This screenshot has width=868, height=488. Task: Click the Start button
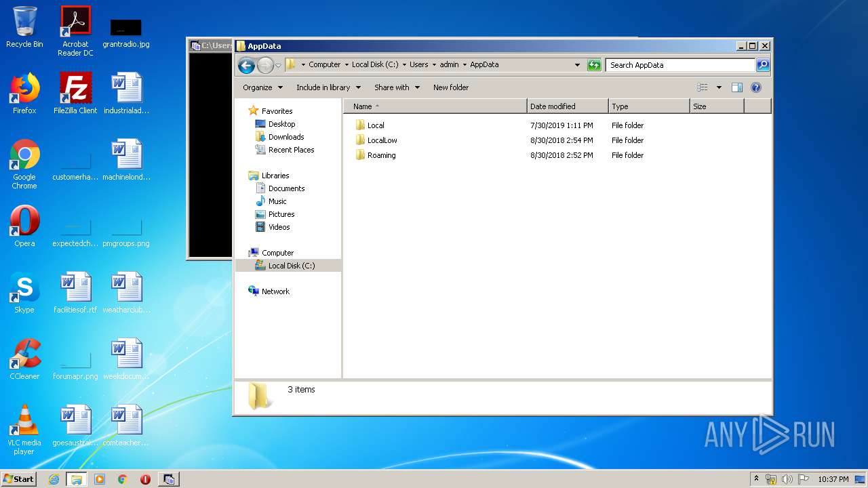point(18,479)
